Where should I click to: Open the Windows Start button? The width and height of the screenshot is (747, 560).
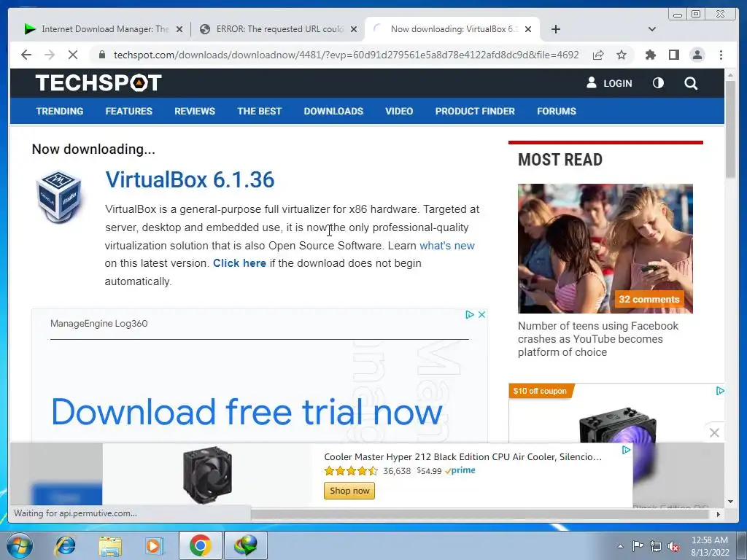(x=19, y=545)
